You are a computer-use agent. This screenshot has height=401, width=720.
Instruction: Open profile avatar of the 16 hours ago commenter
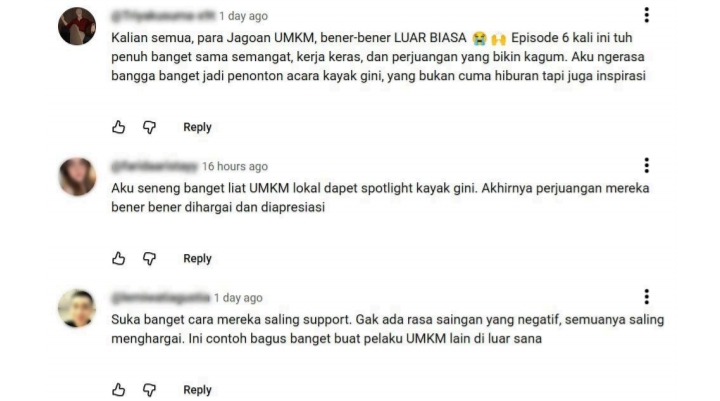click(77, 177)
